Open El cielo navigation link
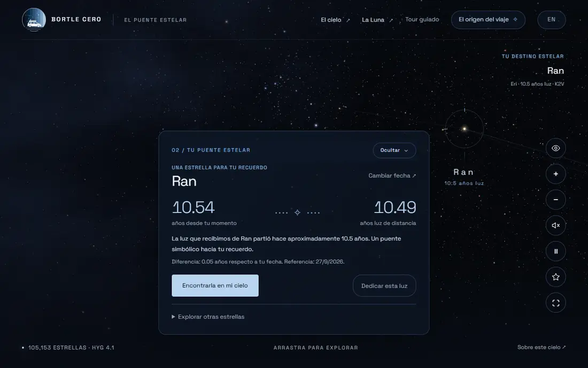 335,20
